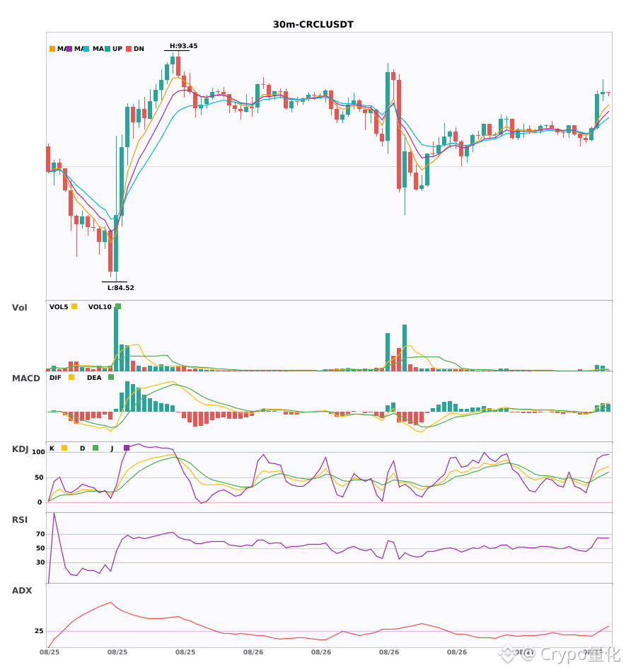Screen dimensions: 626x672
Task: Click the cyan MA legend swatch
Action: click(86, 49)
